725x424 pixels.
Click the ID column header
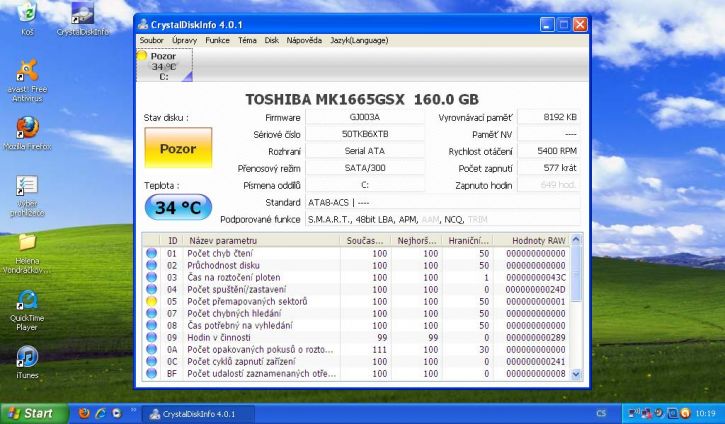[172, 240]
